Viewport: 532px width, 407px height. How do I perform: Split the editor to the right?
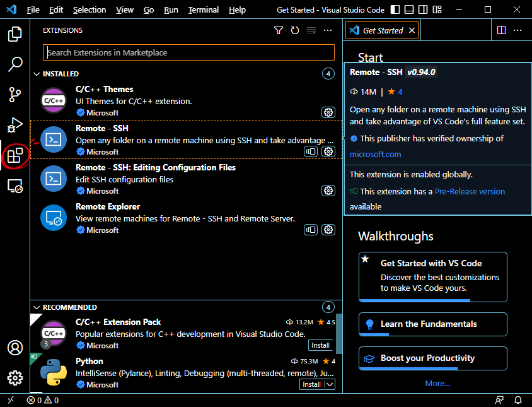pyautogui.click(x=501, y=30)
